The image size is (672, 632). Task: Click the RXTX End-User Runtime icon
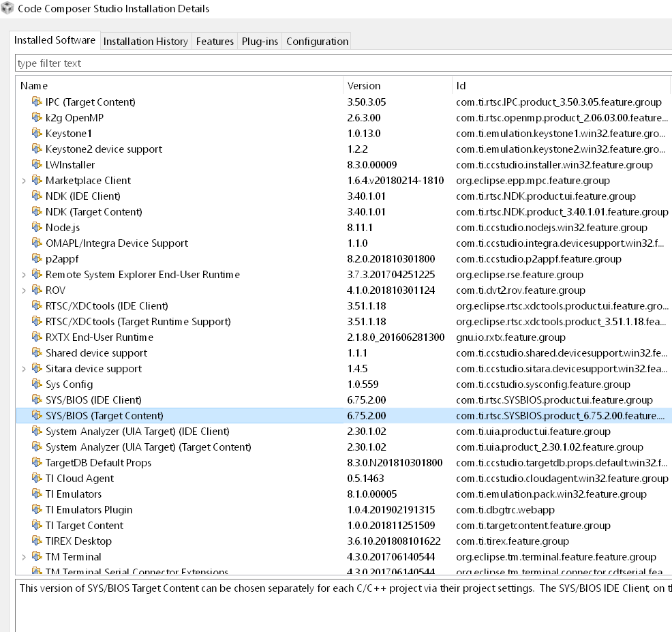37,337
